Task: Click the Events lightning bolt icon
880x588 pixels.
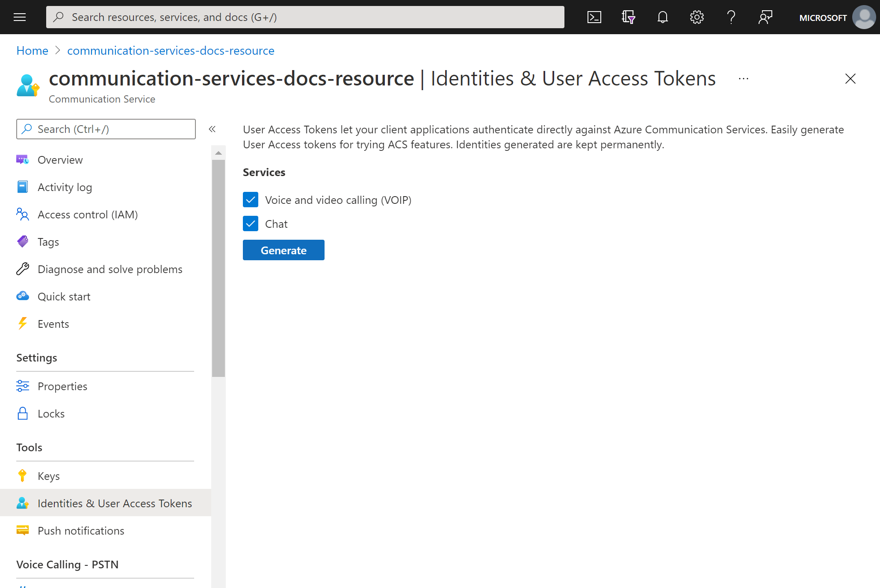Action: 23,323
